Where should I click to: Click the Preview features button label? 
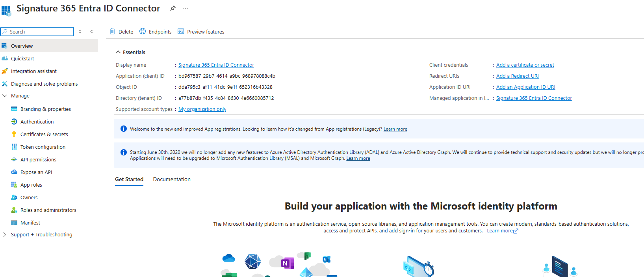206,32
